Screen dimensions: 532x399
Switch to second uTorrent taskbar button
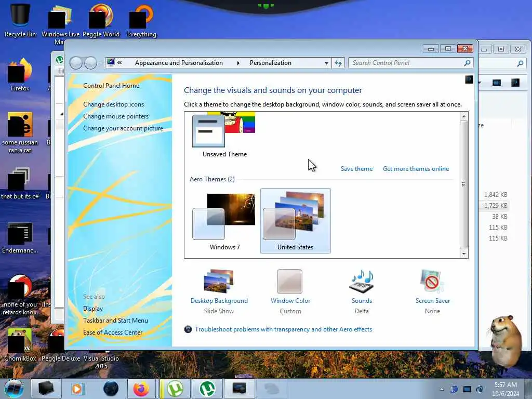207,389
